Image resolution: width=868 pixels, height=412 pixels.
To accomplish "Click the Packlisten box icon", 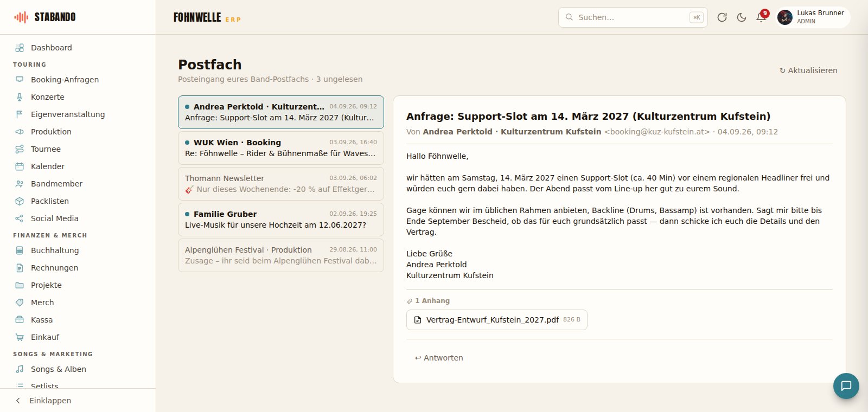I will pos(20,201).
